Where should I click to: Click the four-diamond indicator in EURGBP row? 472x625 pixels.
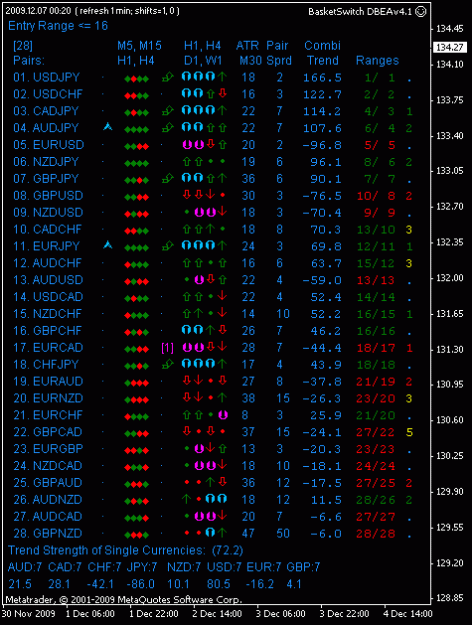pyautogui.click(x=136, y=450)
